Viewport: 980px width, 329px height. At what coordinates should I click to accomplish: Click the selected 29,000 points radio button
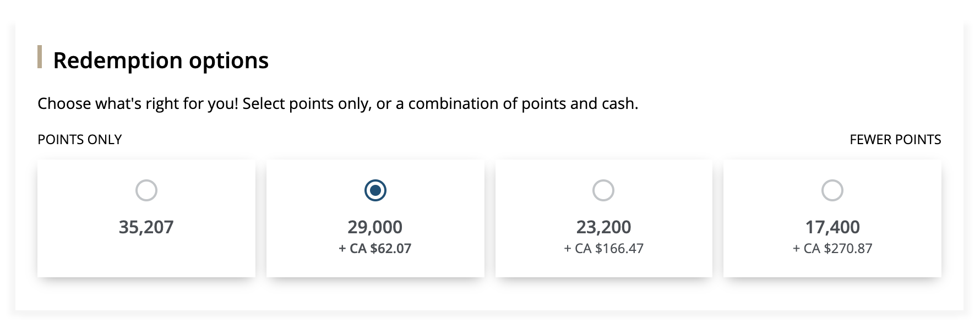tap(375, 190)
